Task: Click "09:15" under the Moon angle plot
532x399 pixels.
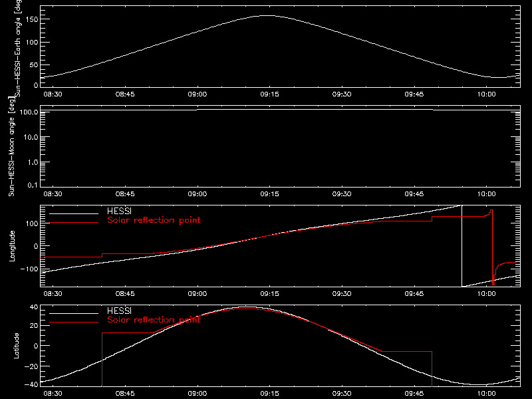Action: point(270,194)
